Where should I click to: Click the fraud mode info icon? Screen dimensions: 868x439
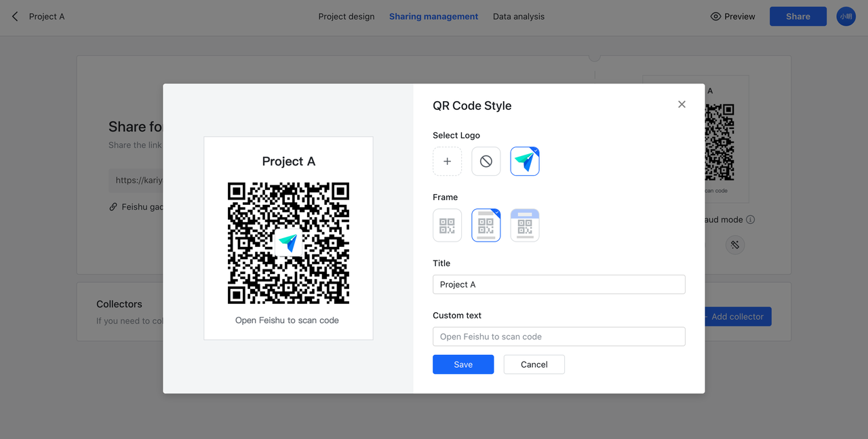click(x=751, y=220)
